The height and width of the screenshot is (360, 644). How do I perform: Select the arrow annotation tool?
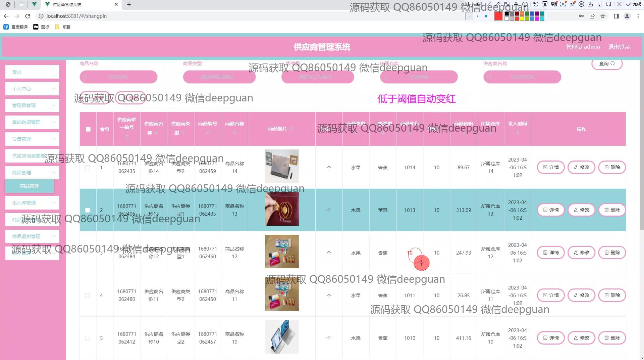[489, 4]
